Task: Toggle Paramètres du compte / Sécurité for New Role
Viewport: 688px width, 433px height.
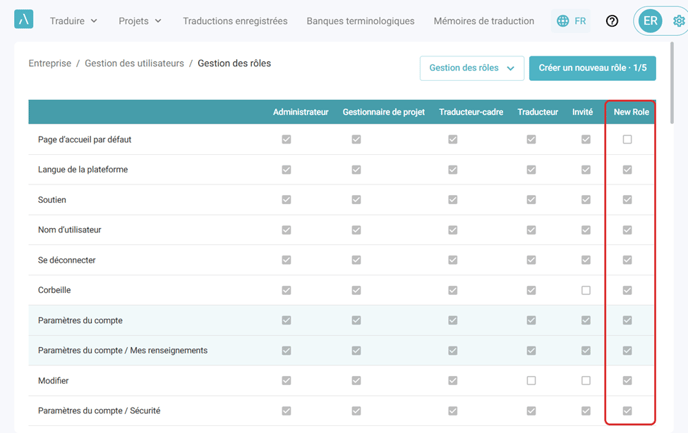Action: point(627,411)
